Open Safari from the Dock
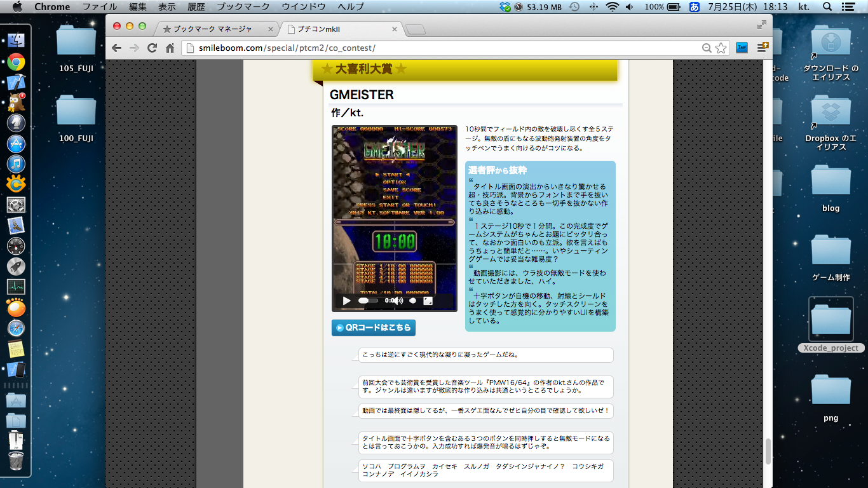This screenshot has width=868, height=488. [x=16, y=329]
